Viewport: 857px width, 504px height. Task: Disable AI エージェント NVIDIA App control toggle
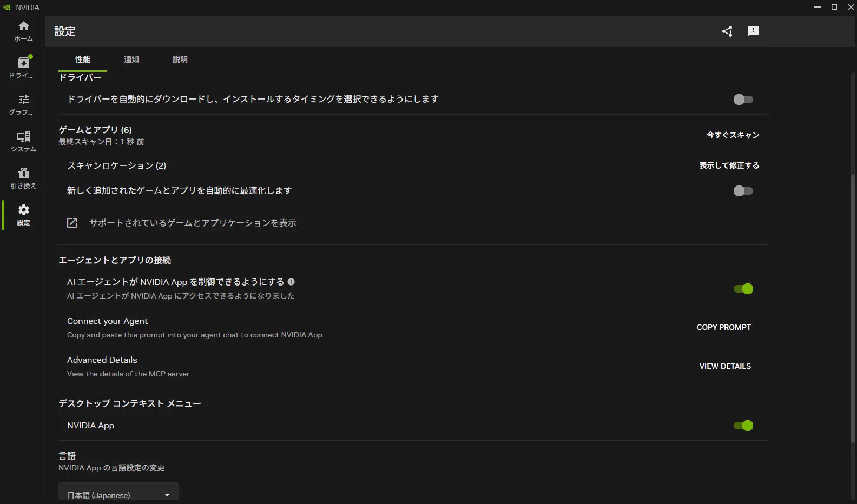(743, 289)
